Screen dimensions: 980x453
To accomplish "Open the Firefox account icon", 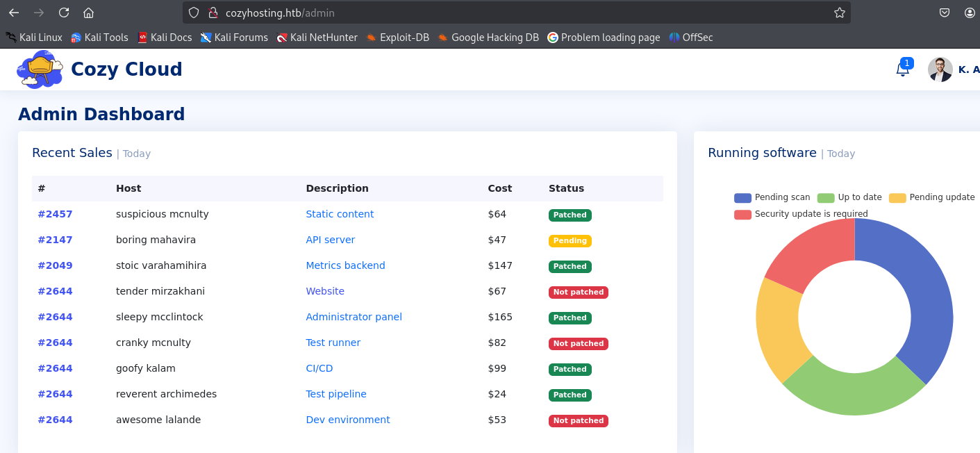I will (970, 13).
